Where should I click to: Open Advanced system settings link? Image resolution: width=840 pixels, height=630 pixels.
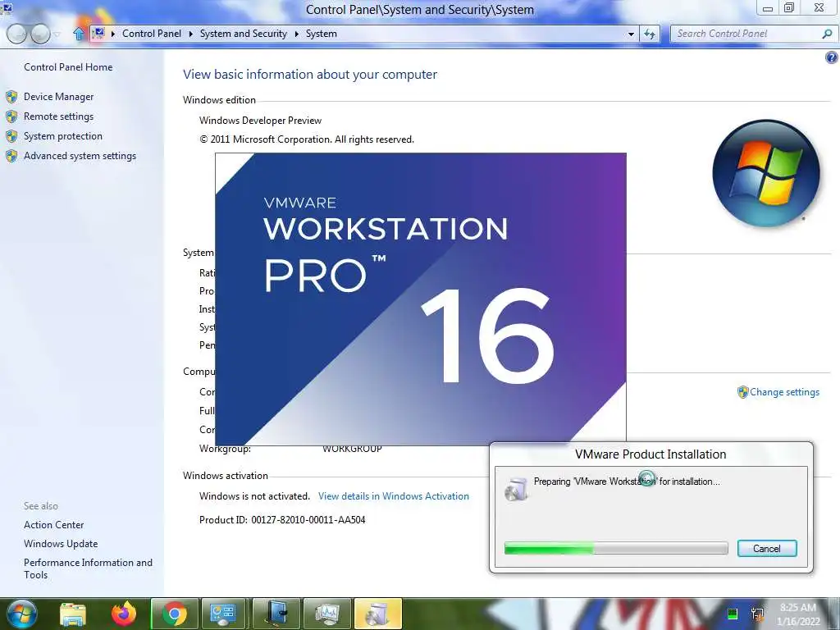coord(80,156)
